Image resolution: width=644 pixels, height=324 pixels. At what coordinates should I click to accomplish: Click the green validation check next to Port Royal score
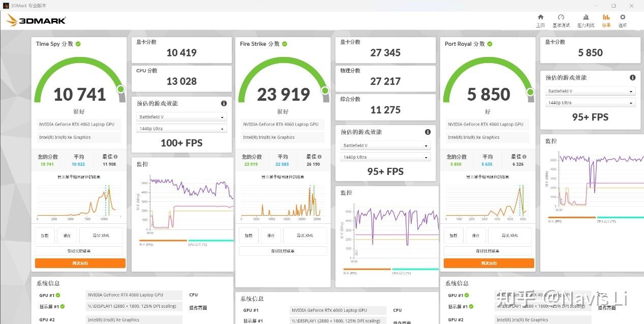(489, 44)
